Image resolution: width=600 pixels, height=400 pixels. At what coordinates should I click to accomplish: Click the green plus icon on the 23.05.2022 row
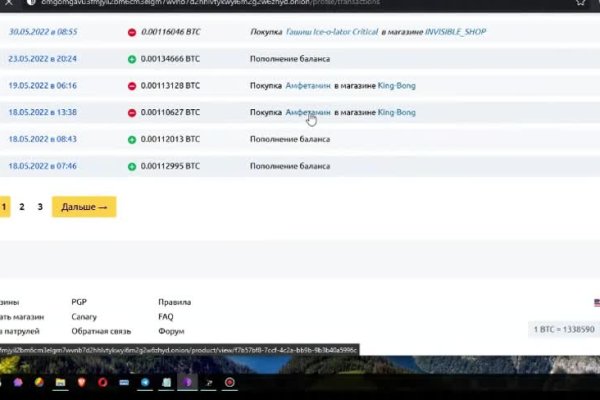click(132, 59)
